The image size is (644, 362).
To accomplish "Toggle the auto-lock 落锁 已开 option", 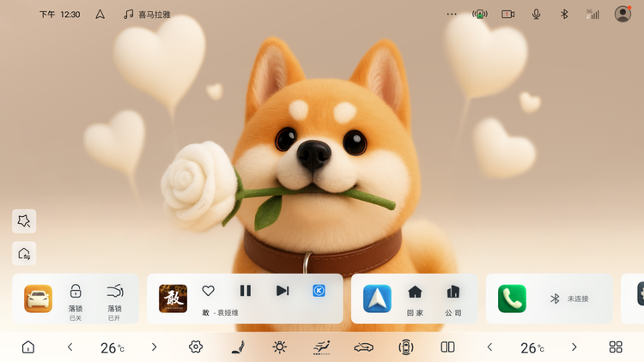I will coord(115,297).
